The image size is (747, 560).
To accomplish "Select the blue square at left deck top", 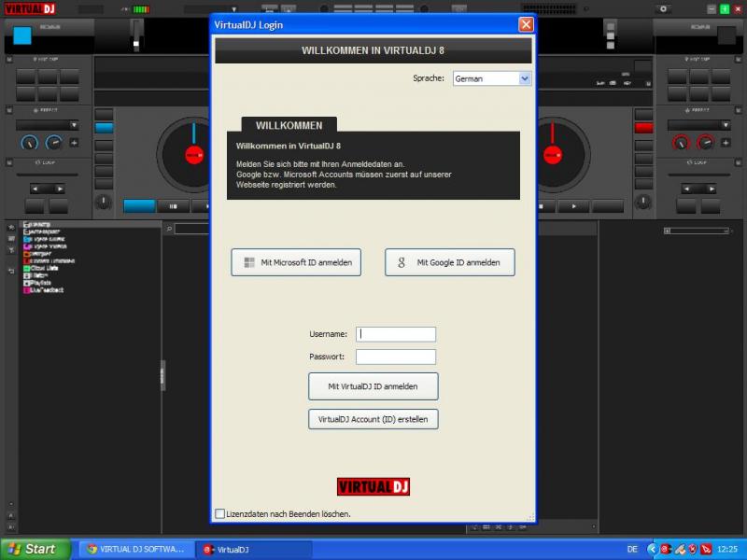I will click(x=21, y=35).
